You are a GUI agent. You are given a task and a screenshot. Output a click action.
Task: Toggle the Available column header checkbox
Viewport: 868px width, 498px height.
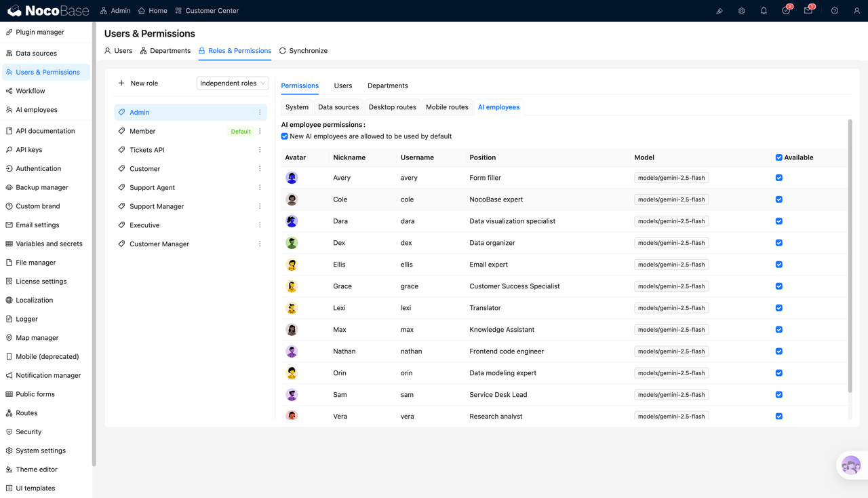tap(778, 157)
